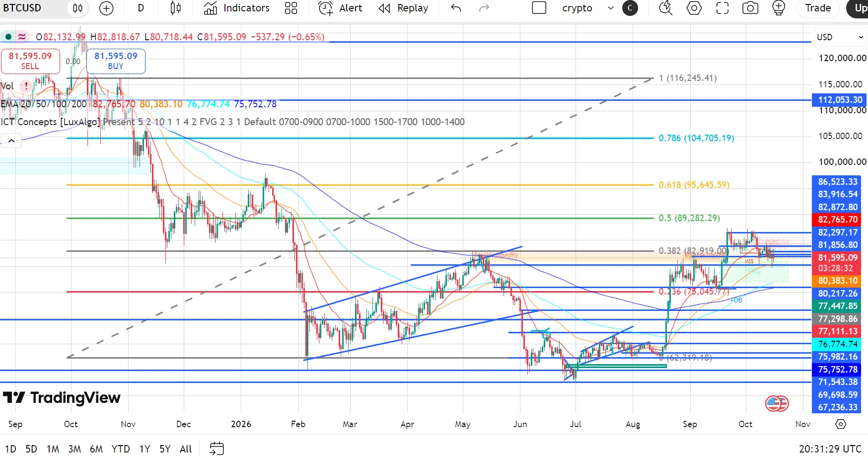Open the USD currency dropdown
This screenshot has height=456, width=868.
pyautogui.click(x=840, y=37)
